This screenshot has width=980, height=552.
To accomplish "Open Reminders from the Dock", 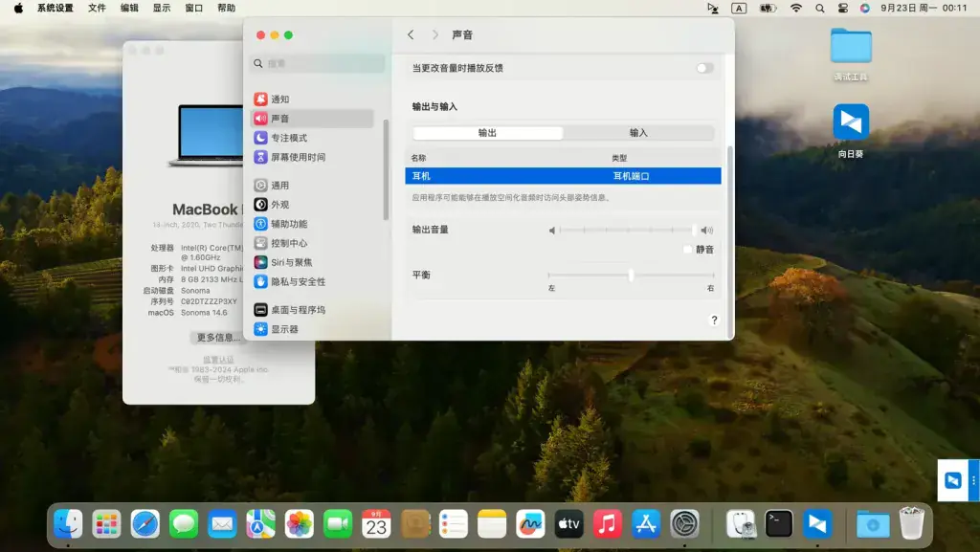I will pyautogui.click(x=453, y=524).
